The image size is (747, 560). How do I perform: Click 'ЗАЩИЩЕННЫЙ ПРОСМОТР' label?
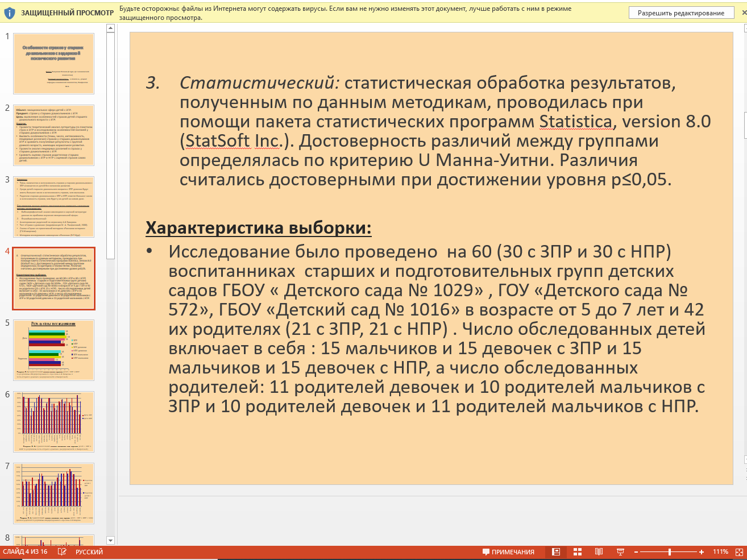tap(67, 13)
